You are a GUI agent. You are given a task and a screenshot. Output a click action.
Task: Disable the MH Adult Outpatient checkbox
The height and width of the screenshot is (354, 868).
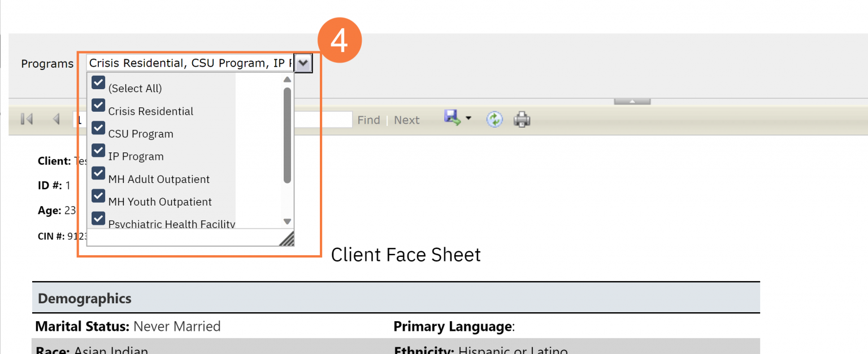tap(98, 173)
